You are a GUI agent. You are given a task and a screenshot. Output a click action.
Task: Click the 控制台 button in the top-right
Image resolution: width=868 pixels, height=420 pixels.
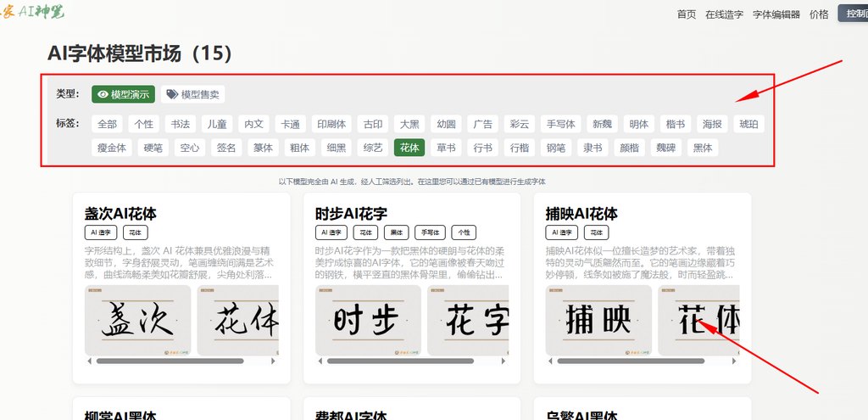point(853,14)
